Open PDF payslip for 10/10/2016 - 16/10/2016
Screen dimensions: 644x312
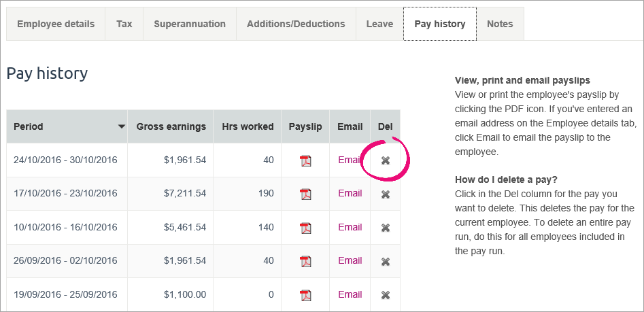pos(305,228)
